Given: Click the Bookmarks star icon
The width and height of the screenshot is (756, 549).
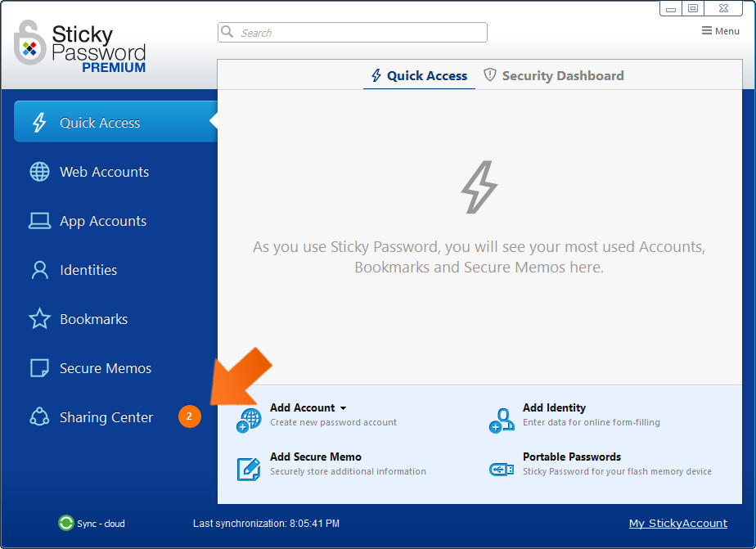Looking at the screenshot, I should click(39, 318).
